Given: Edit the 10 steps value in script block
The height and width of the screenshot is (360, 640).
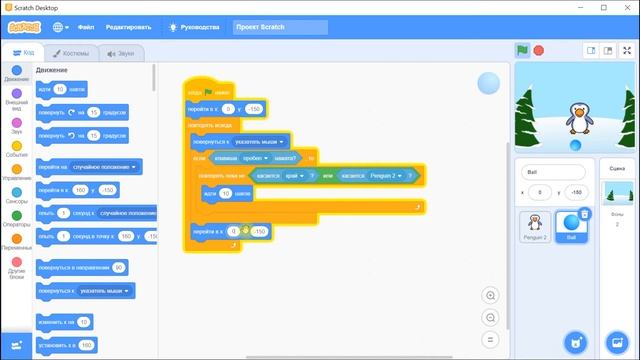Looking at the screenshot, I should [x=225, y=193].
